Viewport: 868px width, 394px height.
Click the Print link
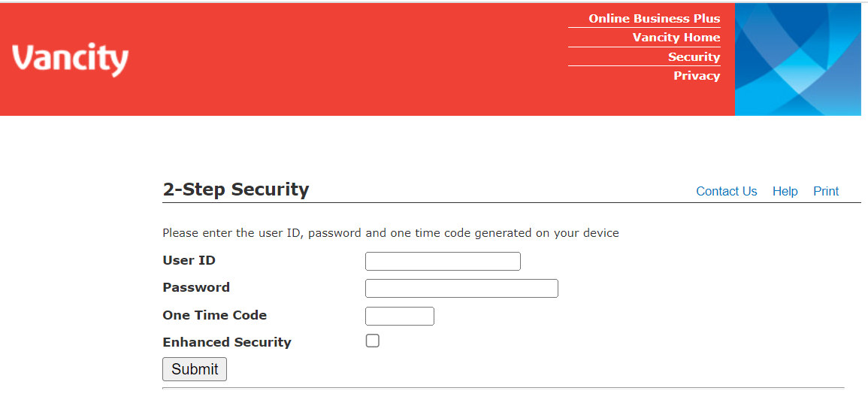[x=825, y=191]
